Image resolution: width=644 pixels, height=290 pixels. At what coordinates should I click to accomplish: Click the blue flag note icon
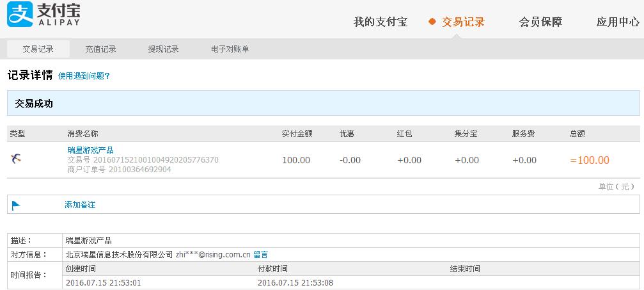pos(16,205)
